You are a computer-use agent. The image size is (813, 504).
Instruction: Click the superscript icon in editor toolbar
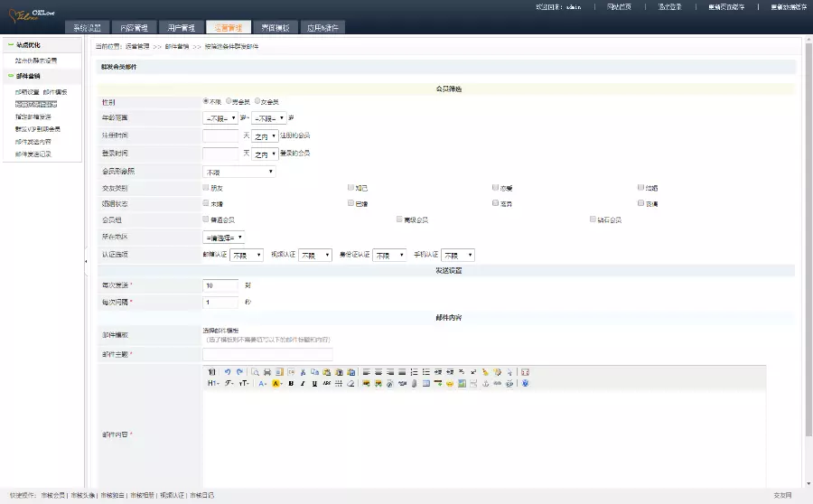point(473,372)
